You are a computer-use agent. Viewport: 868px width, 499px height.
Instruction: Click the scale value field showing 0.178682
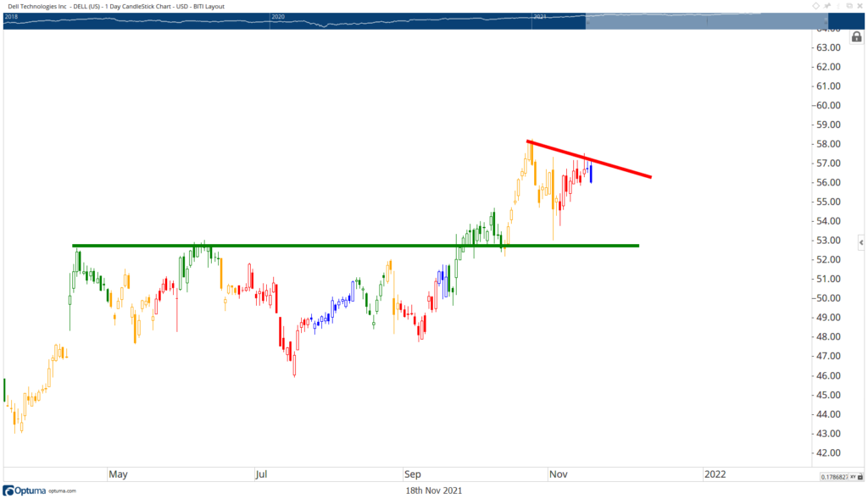pyautogui.click(x=834, y=477)
